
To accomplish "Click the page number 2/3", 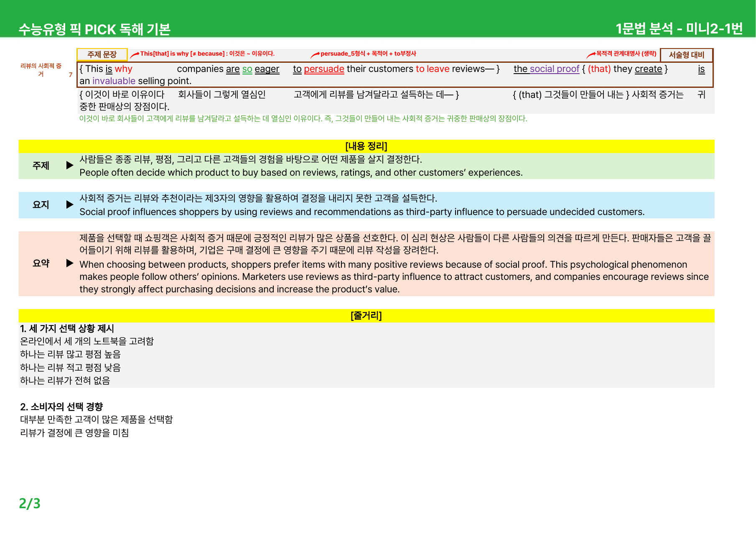I will point(30,503).
